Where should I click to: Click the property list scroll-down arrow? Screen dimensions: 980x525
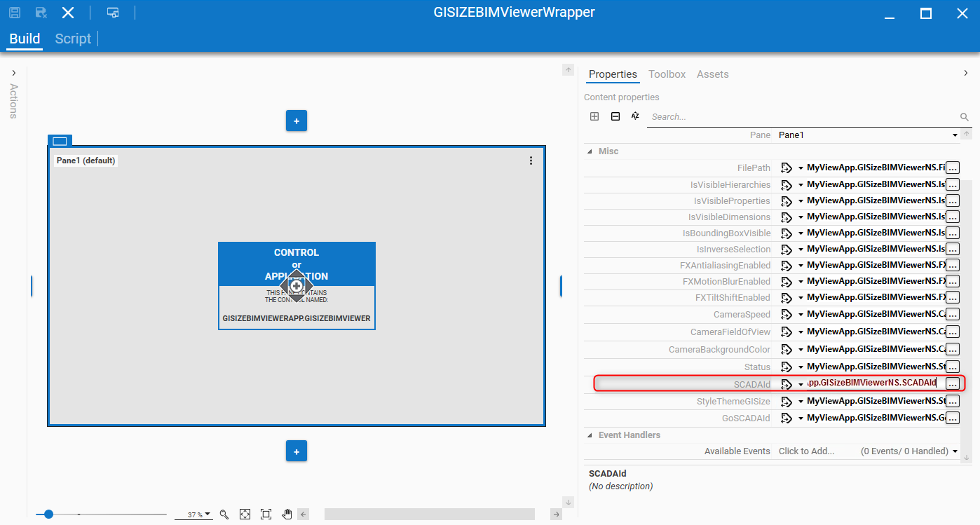[967, 458]
